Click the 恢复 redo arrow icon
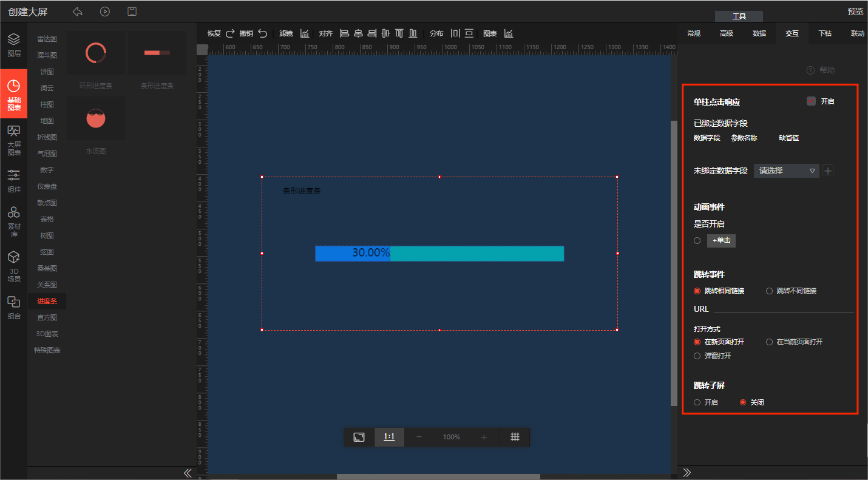 tap(230, 33)
